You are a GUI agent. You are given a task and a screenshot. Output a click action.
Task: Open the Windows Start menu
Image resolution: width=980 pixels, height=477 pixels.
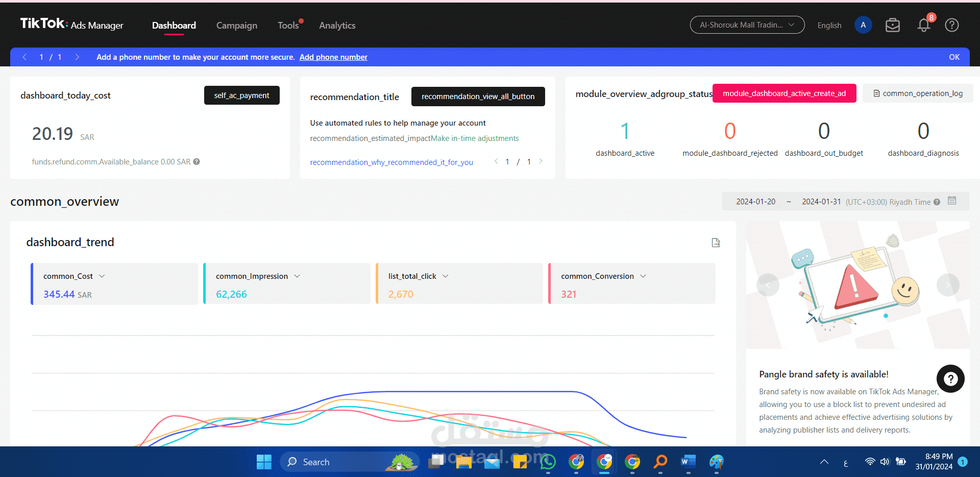coord(264,462)
